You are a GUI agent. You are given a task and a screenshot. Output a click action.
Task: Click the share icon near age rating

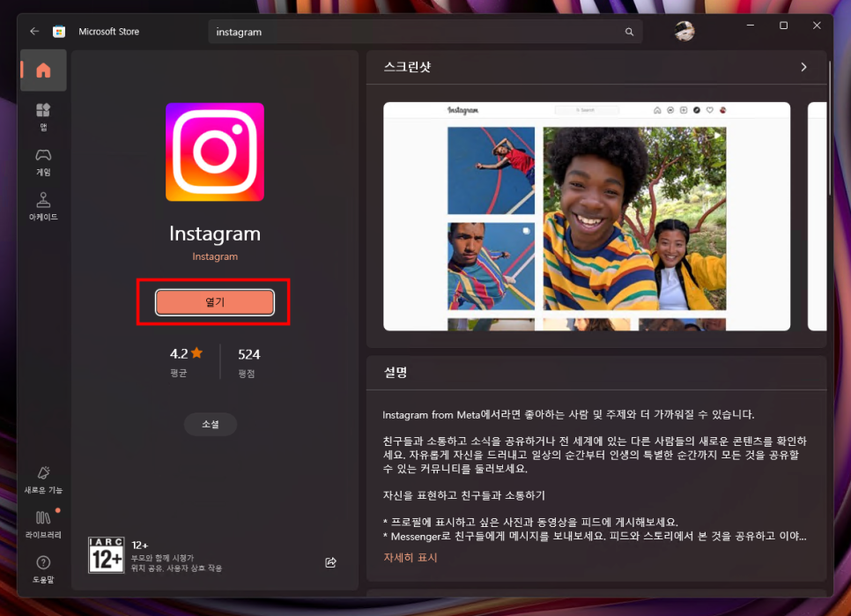(x=330, y=562)
